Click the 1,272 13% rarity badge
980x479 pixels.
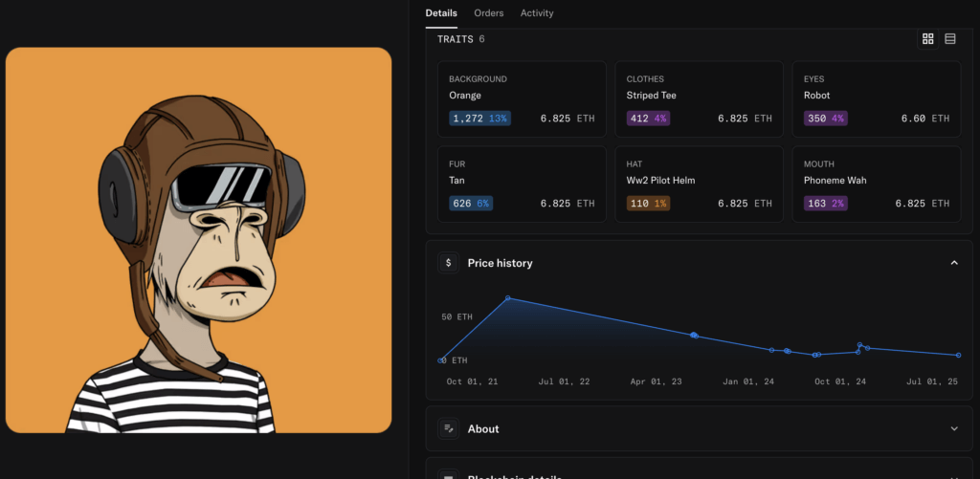click(x=479, y=119)
